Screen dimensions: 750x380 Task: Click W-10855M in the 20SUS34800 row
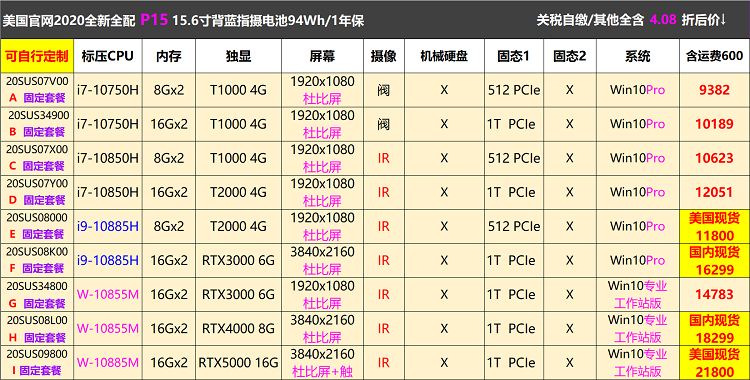[108, 294]
